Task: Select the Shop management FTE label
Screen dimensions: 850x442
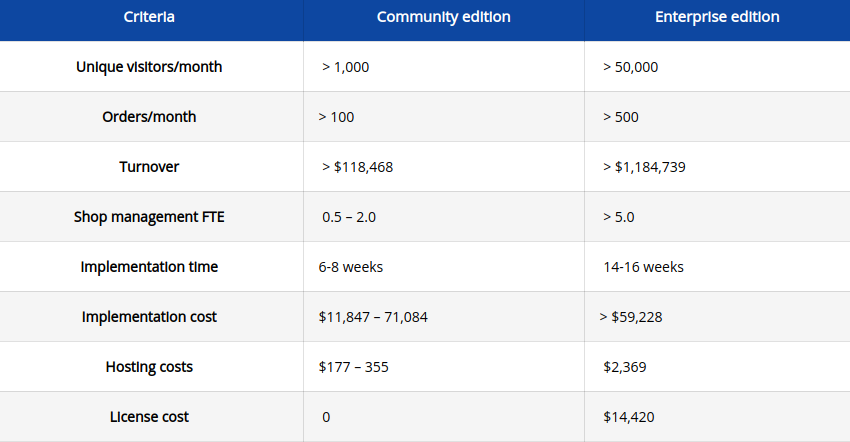Action: [x=149, y=217]
